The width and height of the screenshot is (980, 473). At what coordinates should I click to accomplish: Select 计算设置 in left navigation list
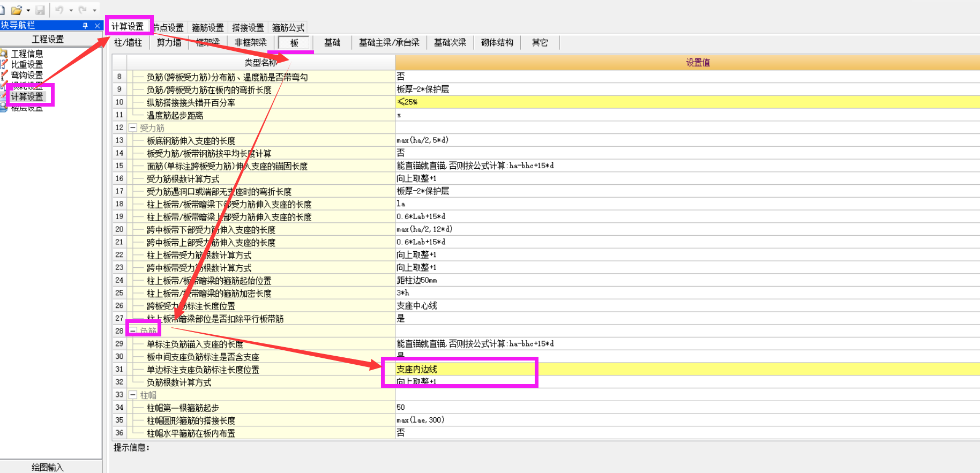[x=27, y=96]
